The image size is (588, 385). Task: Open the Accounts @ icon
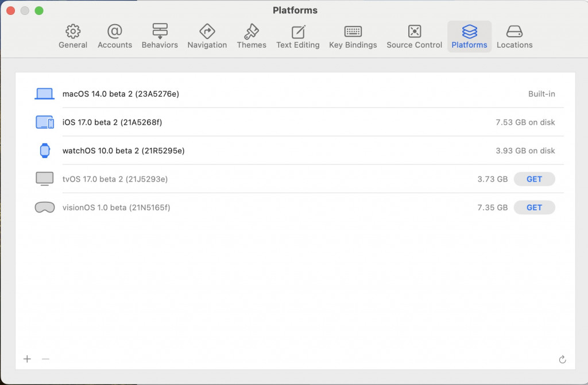pyautogui.click(x=115, y=32)
